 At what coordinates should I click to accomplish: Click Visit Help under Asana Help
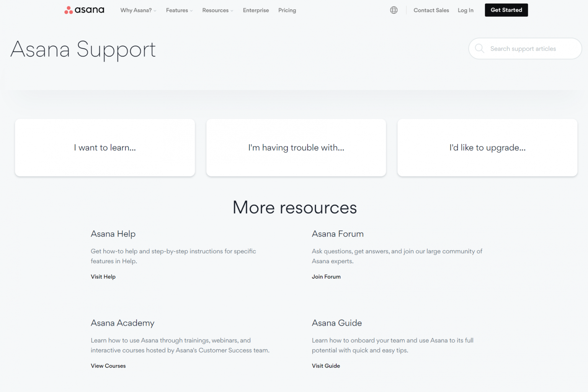point(103,276)
